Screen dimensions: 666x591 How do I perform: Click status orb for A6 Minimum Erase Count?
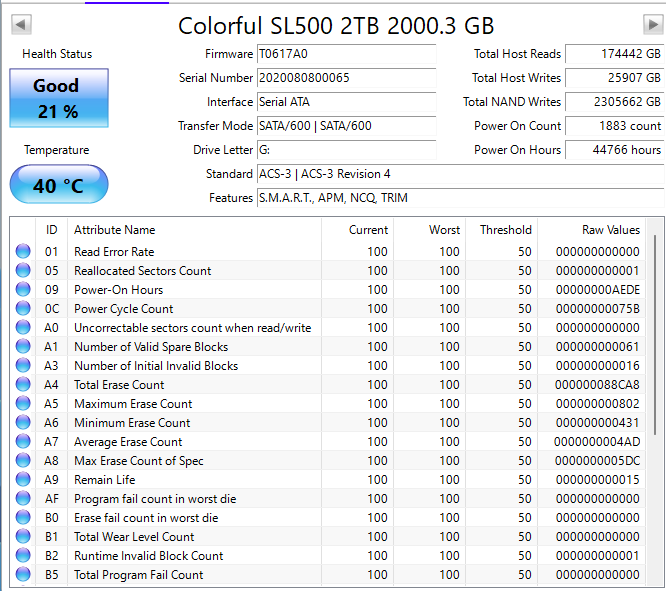(x=23, y=422)
